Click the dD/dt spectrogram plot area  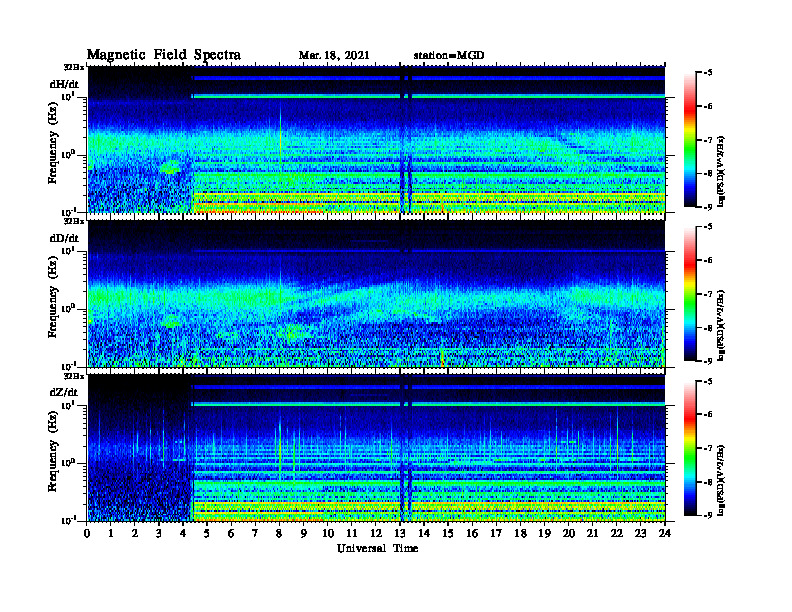tap(376, 294)
